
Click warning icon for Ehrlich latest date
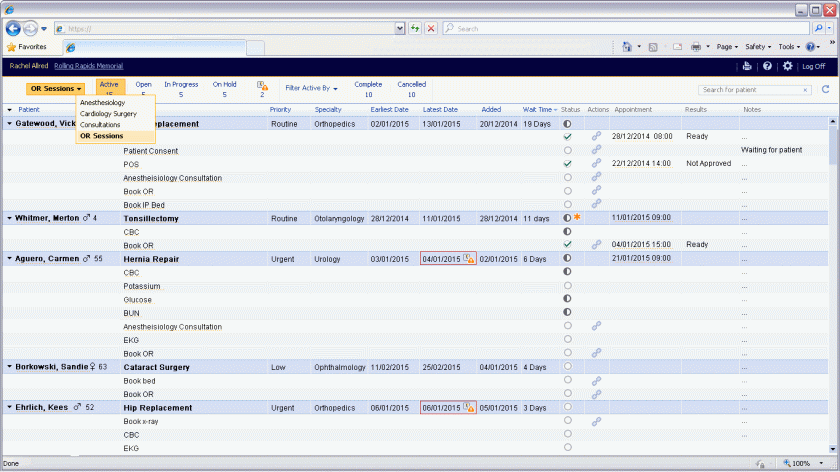(x=469, y=408)
